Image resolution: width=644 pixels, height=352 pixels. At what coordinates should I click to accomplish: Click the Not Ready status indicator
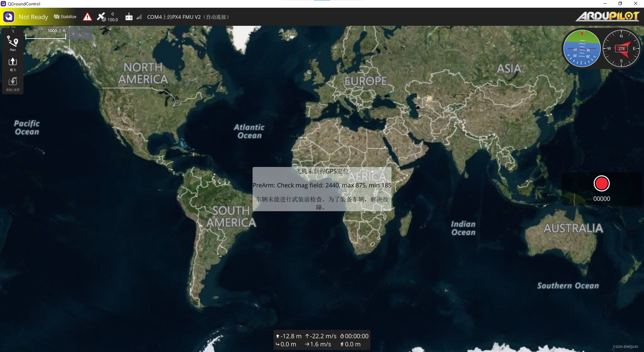tap(33, 17)
